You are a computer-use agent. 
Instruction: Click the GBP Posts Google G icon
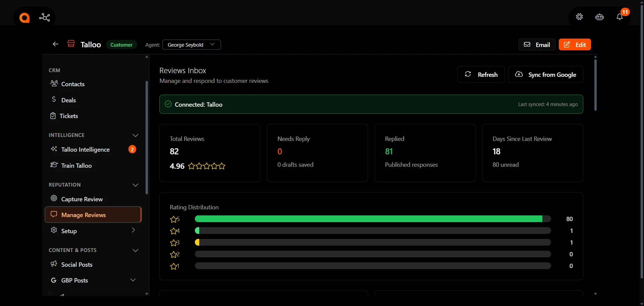pos(54,280)
